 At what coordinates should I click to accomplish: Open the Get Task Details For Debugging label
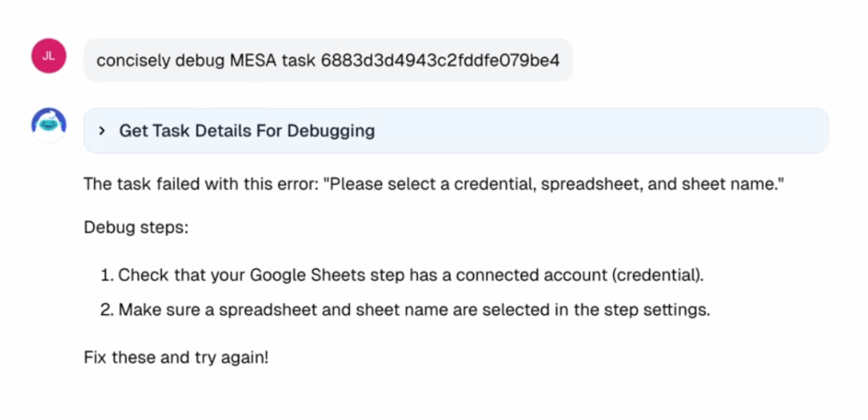247,132
